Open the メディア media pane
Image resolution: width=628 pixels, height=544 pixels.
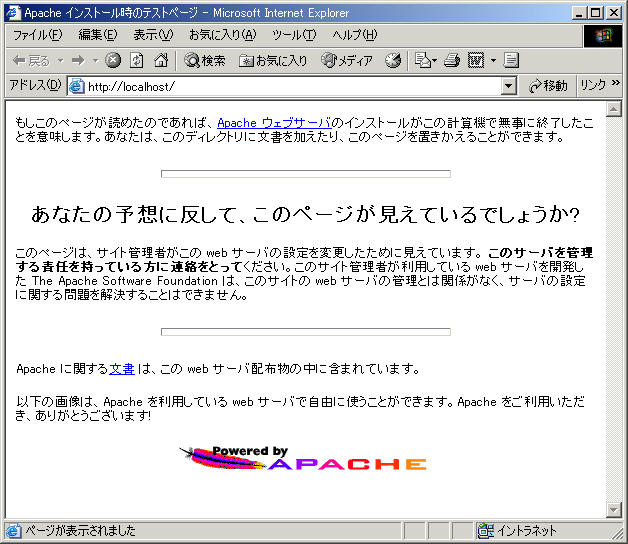point(347,60)
